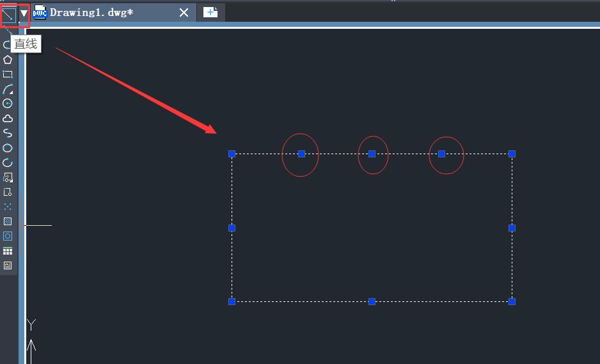Select the Spline curve tool
This screenshot has height=364, width=600.
pyautogui.click(x=8, y=133)
